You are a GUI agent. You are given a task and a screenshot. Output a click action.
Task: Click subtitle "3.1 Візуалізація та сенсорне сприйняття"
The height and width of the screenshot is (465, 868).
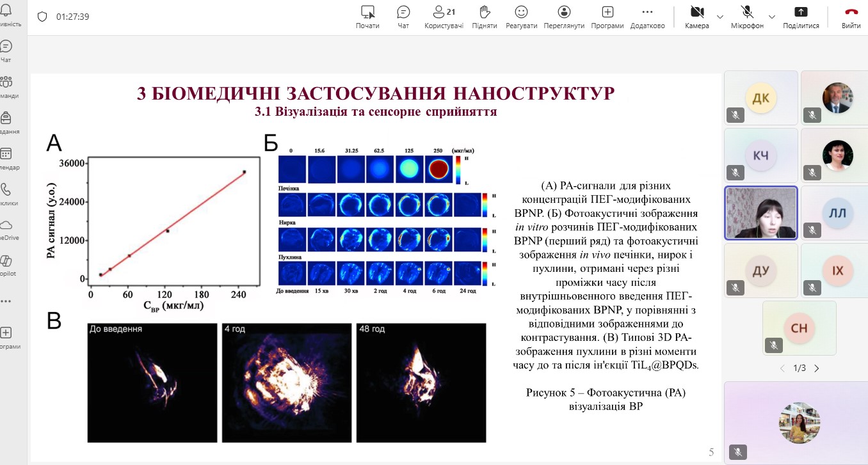point(376,113)
